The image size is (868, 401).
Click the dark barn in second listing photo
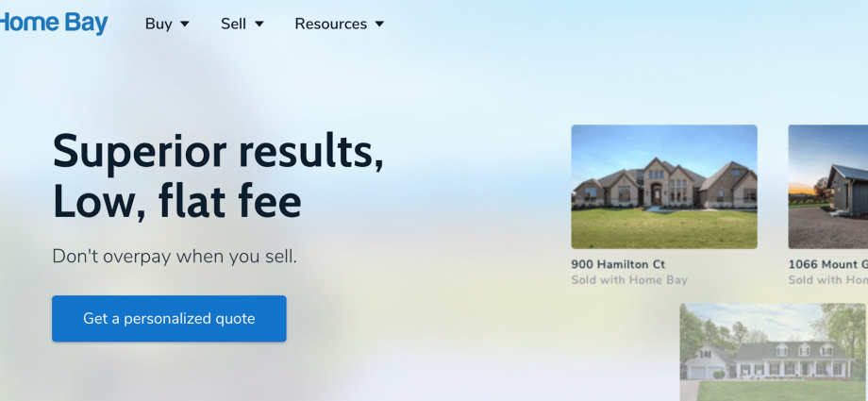[847, 190]
